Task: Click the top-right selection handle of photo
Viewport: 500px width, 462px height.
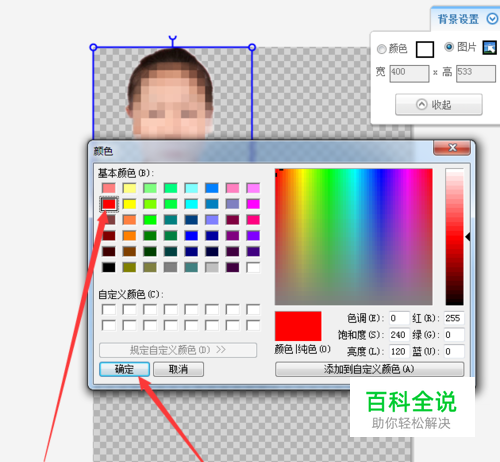Action: pos(252,47)
